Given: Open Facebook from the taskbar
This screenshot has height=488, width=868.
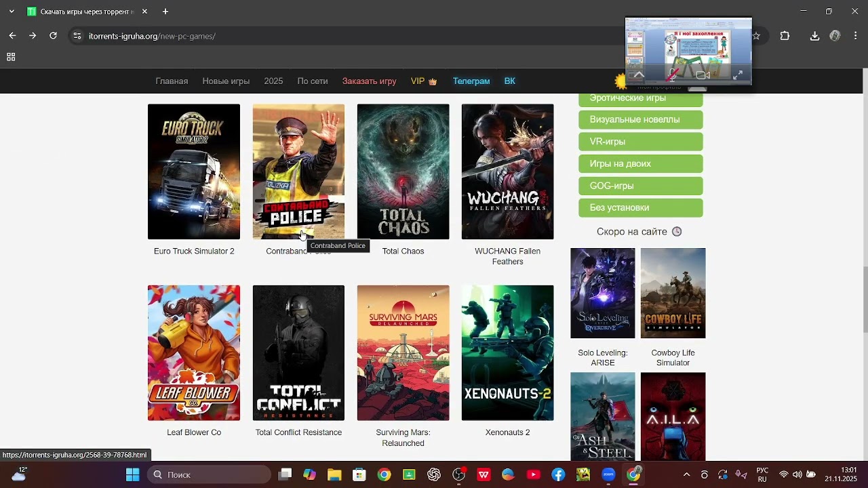Looking at the screenshot, I should pyautogui.click(x=558, y=474).
